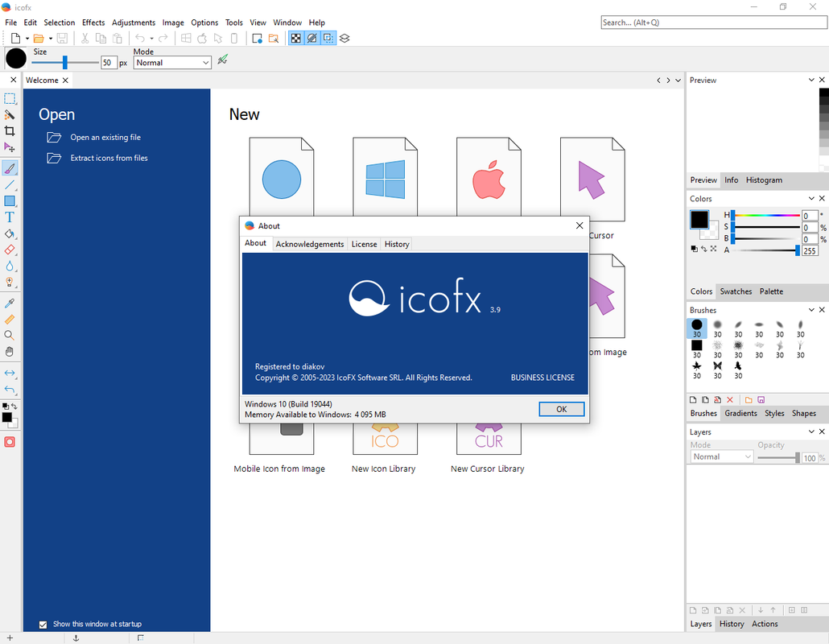Click the Capture screen icon in toolbar
Image resolution: width=829 pixels, height=644 pixels.
coord(257,38)
